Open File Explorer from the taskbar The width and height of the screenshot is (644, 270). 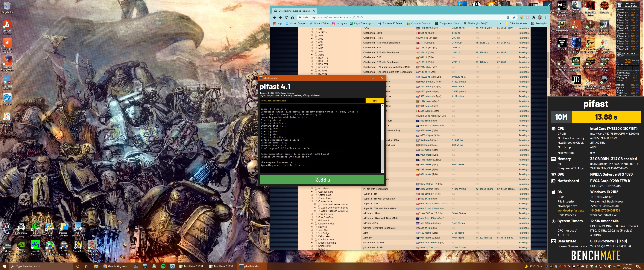point(96,266)
